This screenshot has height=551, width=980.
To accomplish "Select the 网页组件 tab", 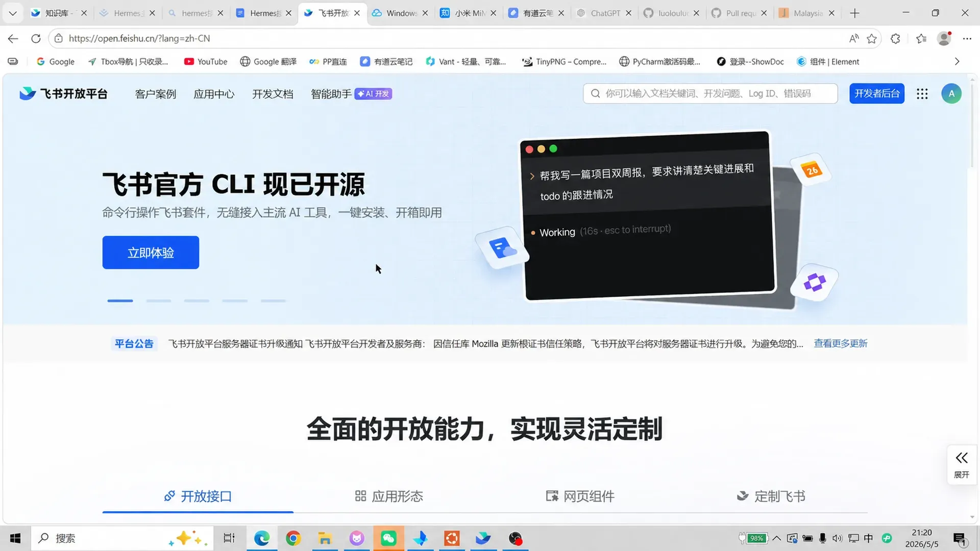I will tap(580, 496).
